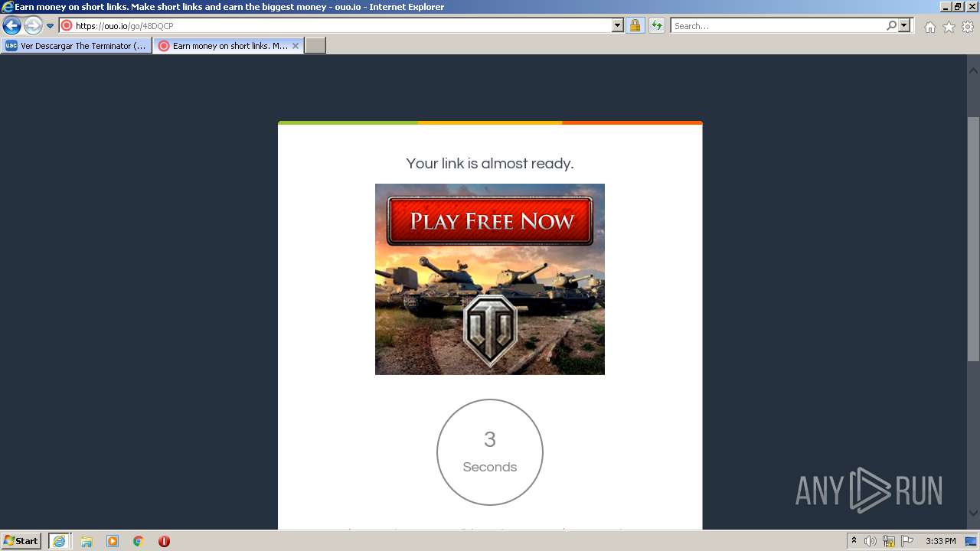Launch the media player taskbar icon
Screen dimensions: 980x551
click(x=113, y=541)
